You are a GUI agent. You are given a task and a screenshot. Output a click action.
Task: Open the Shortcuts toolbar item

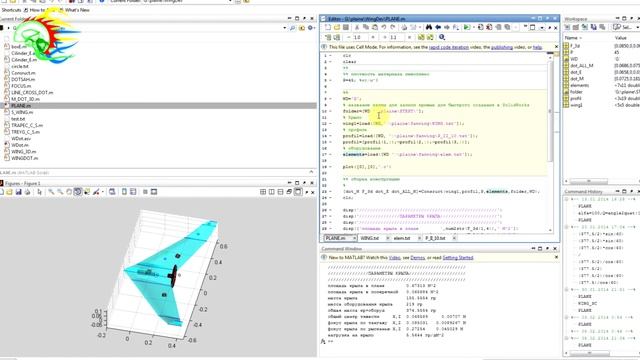[11, 10]
